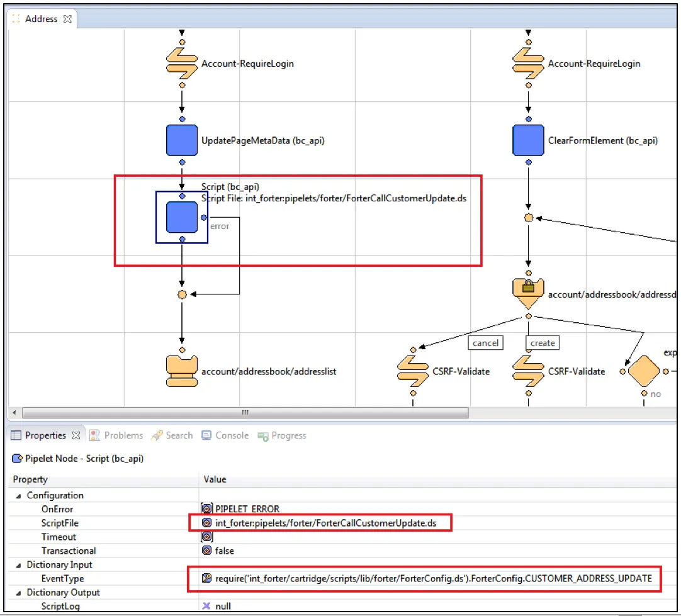Select the OnError property row
Screen dimensions: 681x616
342,508
